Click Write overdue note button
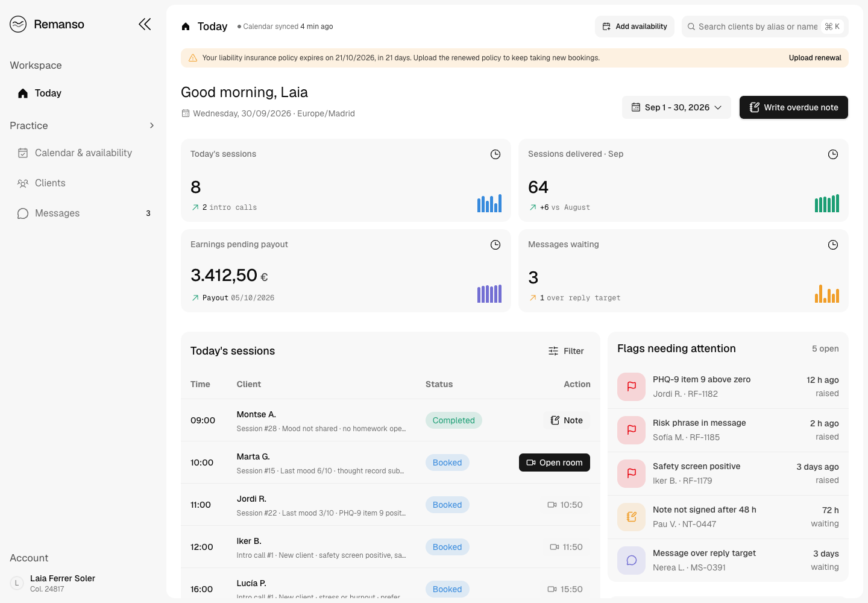The image size is (868, 603). [x=794, y=107]
